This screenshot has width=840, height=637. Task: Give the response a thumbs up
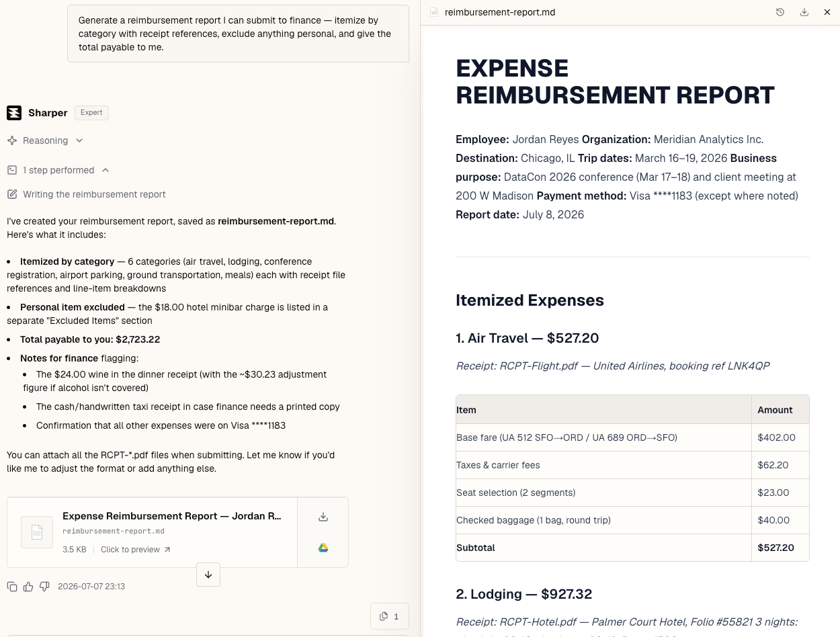point(28,587)
